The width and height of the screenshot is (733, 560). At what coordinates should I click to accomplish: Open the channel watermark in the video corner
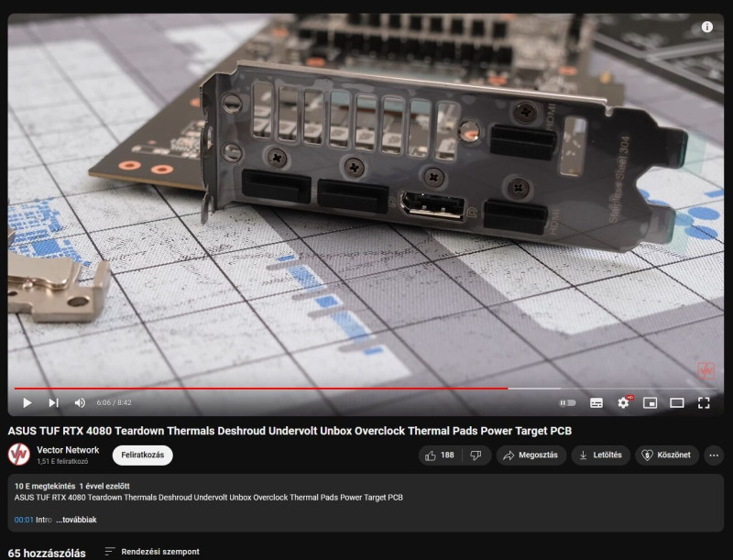706,370
